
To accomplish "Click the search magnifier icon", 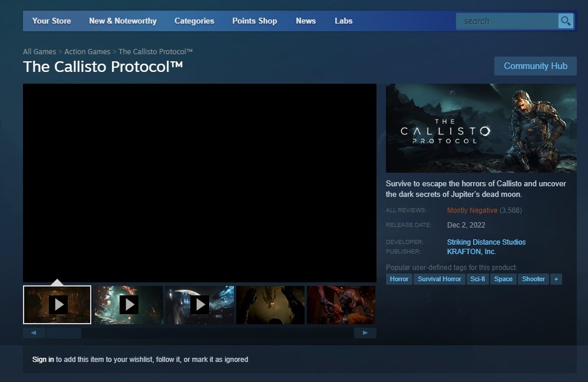I will coord(566,21).
